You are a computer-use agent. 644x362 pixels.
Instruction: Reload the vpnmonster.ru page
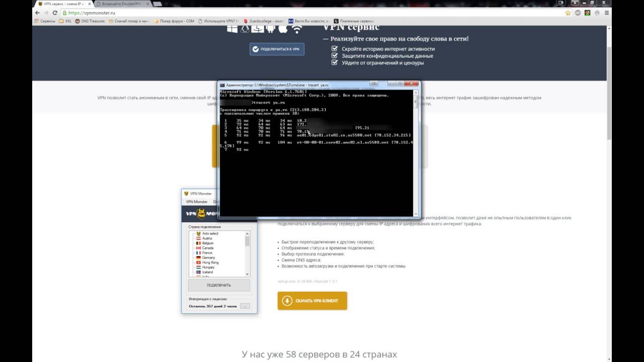pos(55,13)
